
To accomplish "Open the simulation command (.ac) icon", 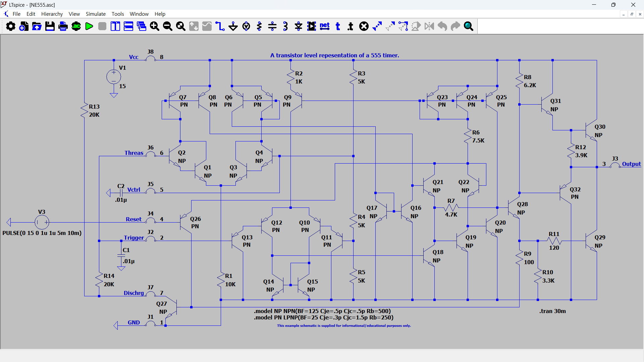I will coord(76,26).
